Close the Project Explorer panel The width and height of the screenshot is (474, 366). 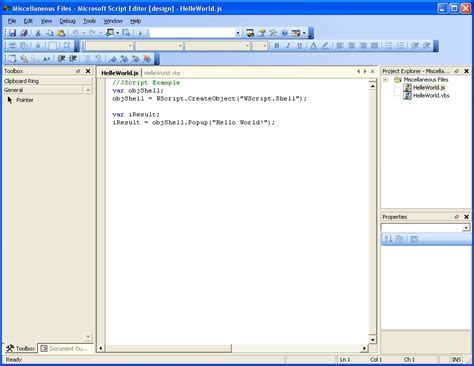[467, 71]
